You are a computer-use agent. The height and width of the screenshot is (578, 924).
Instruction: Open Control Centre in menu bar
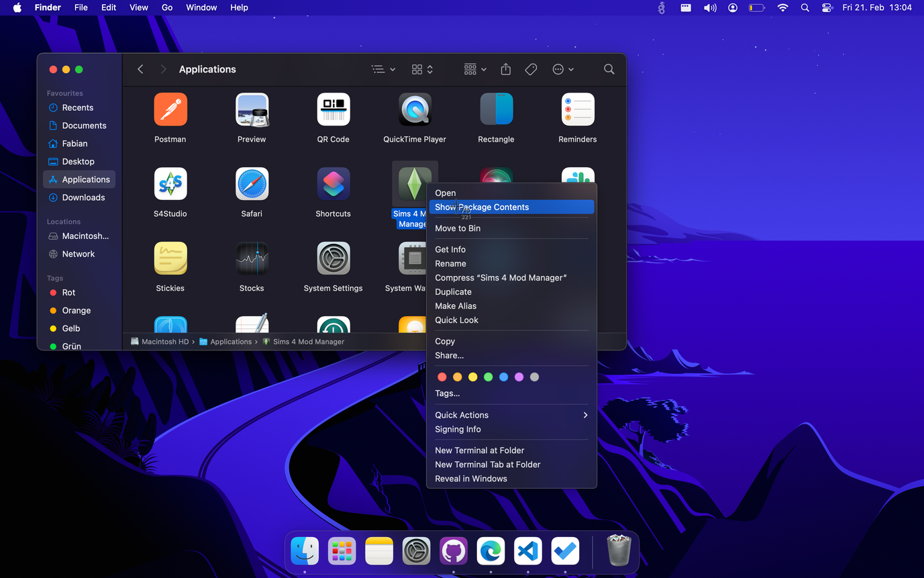(x=827, y=7)
